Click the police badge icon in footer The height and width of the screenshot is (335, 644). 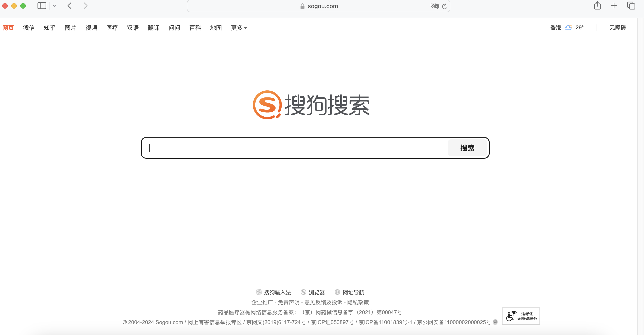(x=495, y=322)
